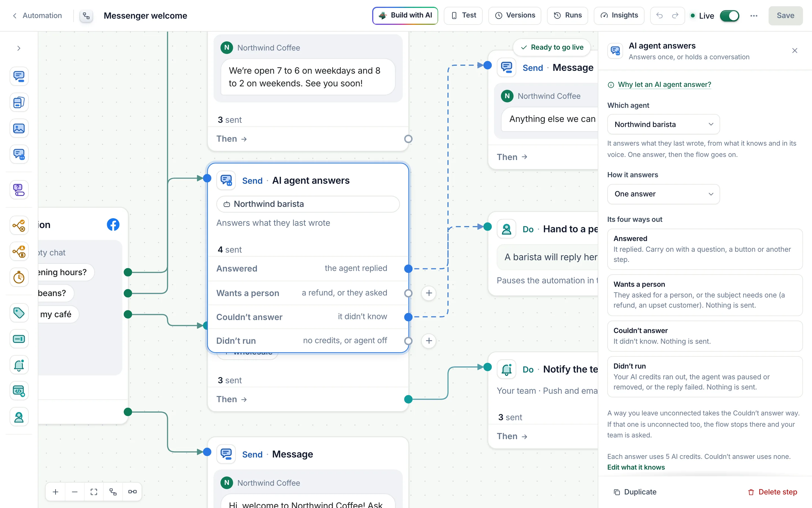This screenshot has height=508, width=812.
Task: Add a step after Didn't run
Action: (429, 341)
